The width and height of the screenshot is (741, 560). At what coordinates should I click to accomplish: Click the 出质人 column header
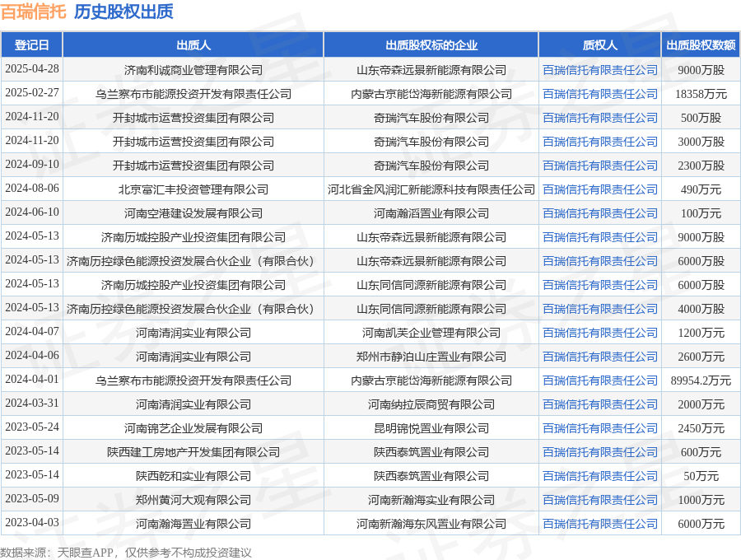pyautogui.click(x=193, y=45)
